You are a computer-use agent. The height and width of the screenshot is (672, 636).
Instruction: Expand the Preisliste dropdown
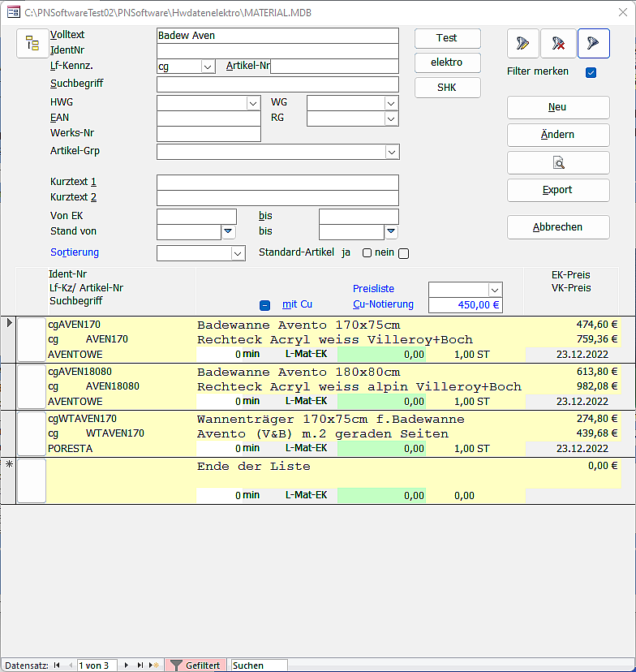[495, 290]
